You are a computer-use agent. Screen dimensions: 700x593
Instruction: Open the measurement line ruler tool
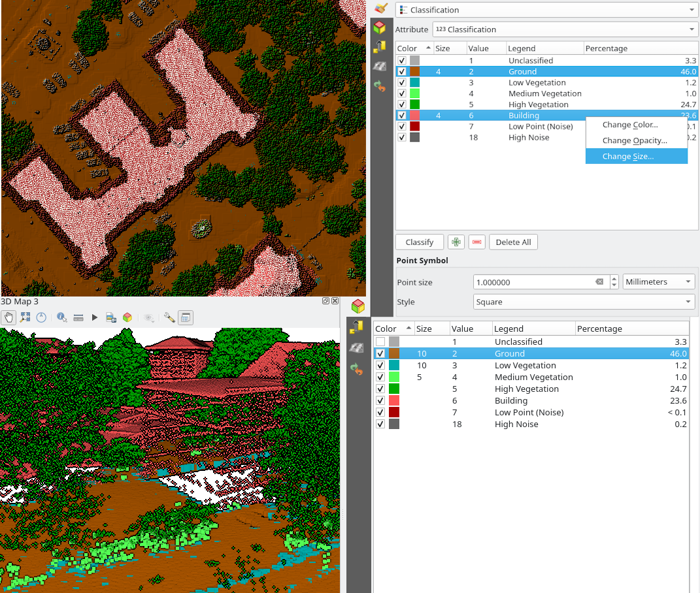click(78, 317)
